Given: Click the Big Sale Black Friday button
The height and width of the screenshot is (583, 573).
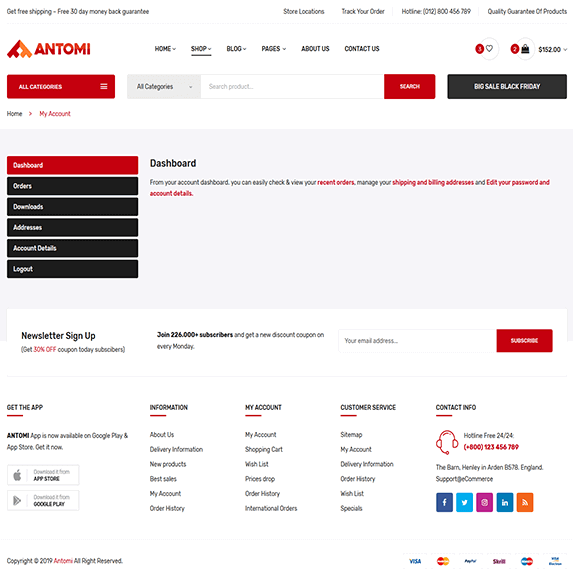Looking at the screenshot, I should [x=507, y=87].
